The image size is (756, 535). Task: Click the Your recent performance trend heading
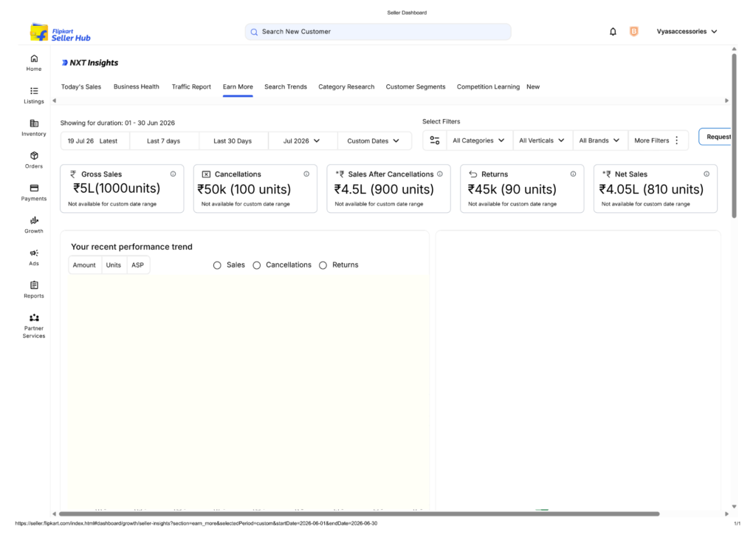click(131, 247)
